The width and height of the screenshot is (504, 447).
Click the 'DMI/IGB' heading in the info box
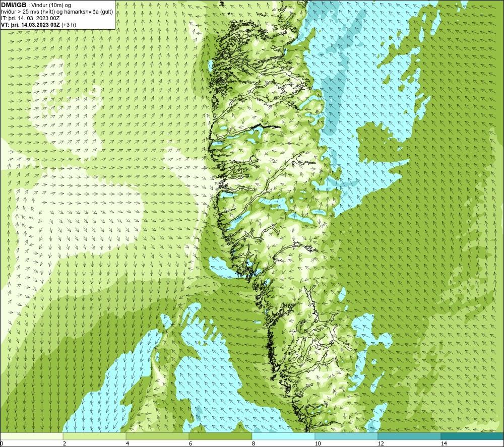14,5
